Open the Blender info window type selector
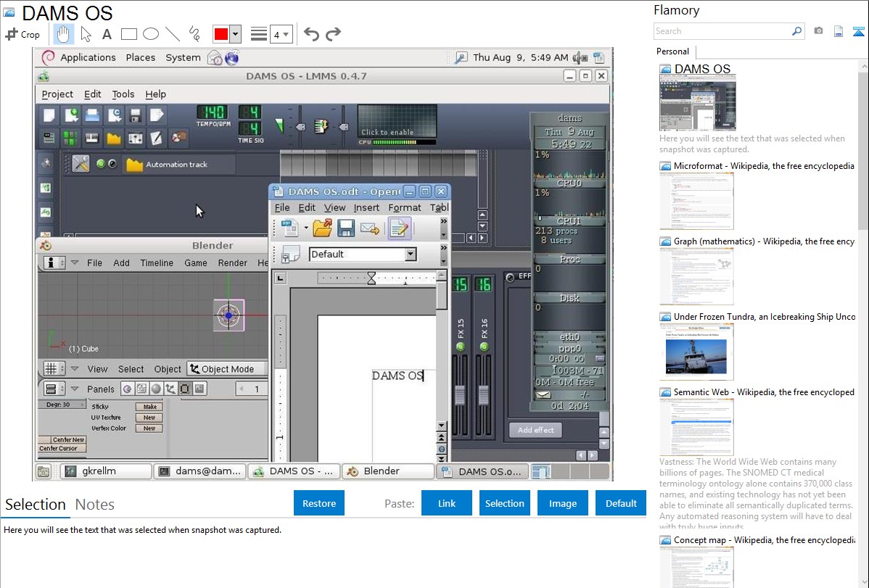Screen dimensions: 869x588 tap(54, 262)
